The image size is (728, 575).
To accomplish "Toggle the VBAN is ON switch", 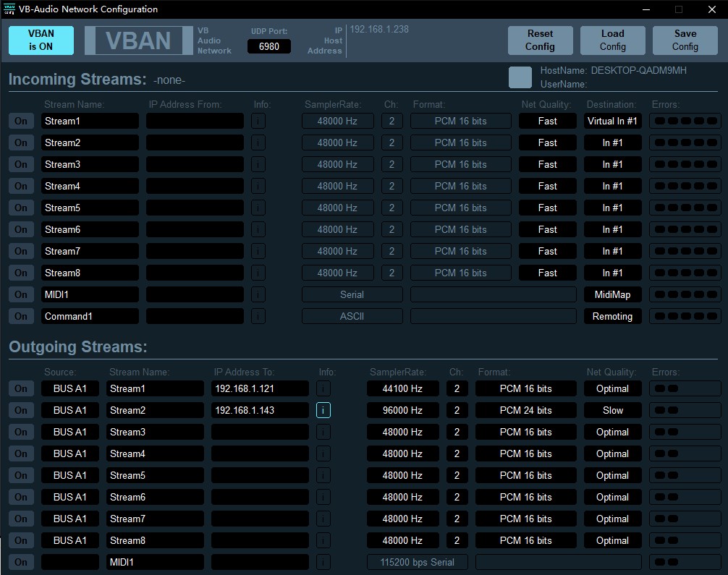I will click(x=41, y=41).
